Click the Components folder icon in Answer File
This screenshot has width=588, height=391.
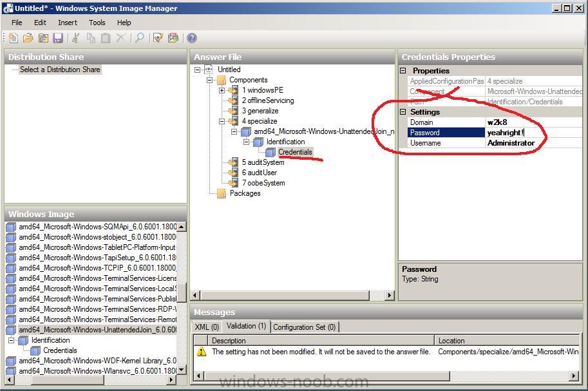tap(222, 80)
